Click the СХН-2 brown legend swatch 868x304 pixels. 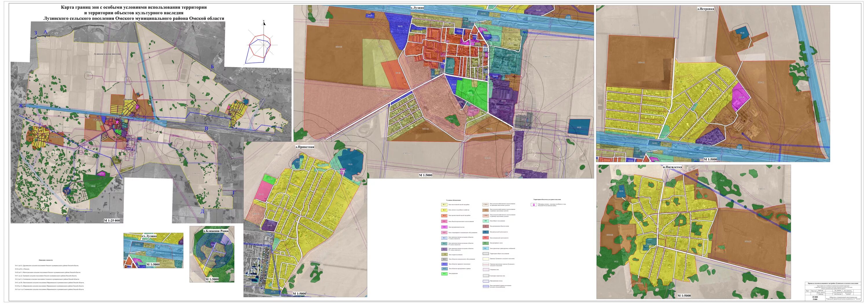click(486, 210)
